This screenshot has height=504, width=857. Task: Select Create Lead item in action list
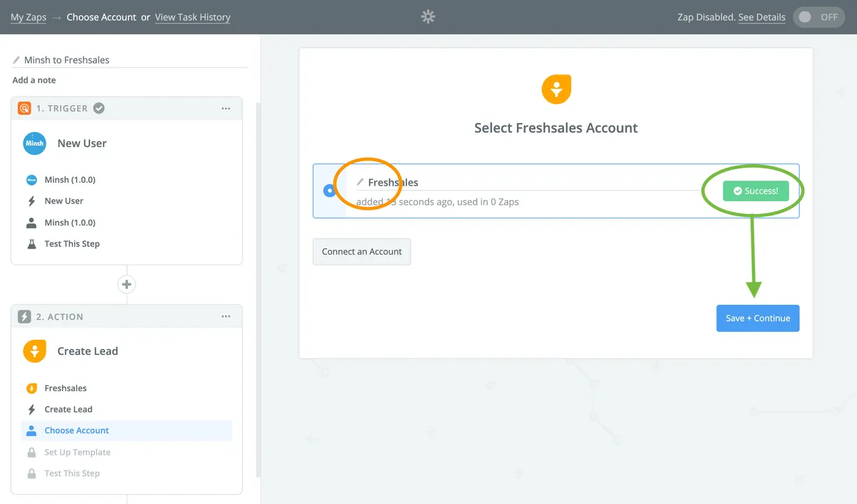(x=68, y=409)
